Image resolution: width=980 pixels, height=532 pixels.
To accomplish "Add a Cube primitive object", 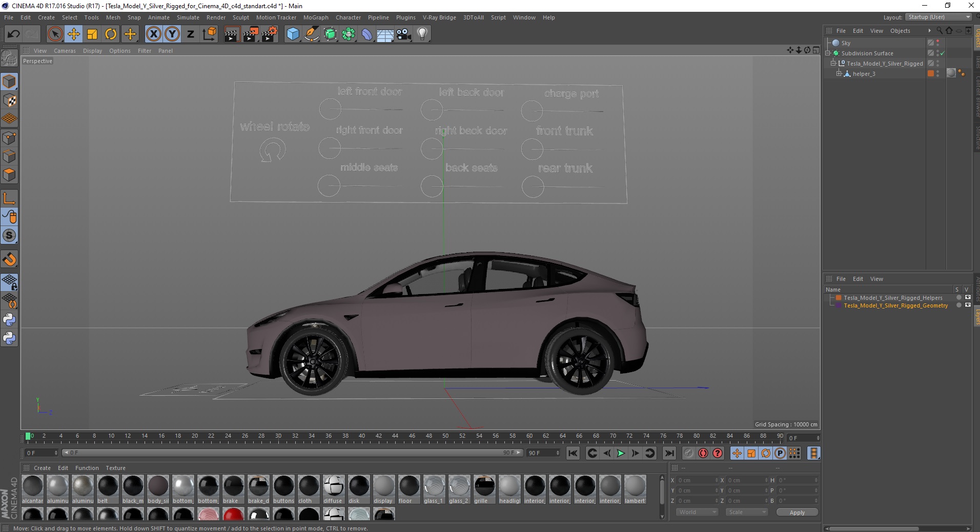I will point(293,34).
